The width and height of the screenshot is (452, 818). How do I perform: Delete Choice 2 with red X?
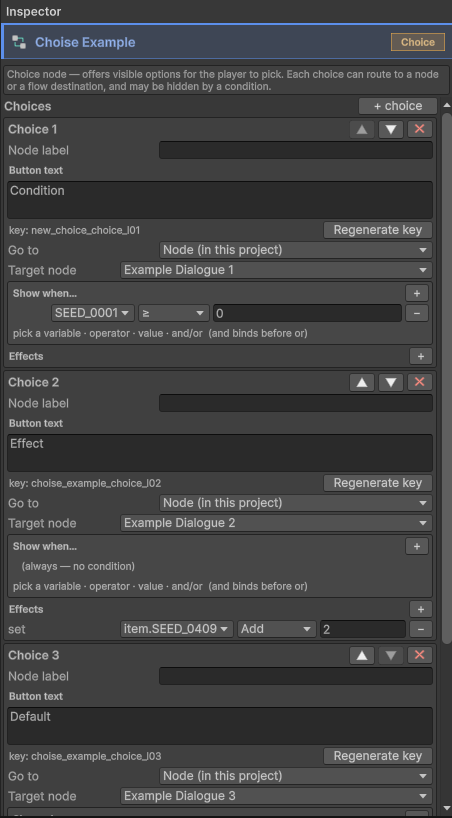click(x=420, y=382)
